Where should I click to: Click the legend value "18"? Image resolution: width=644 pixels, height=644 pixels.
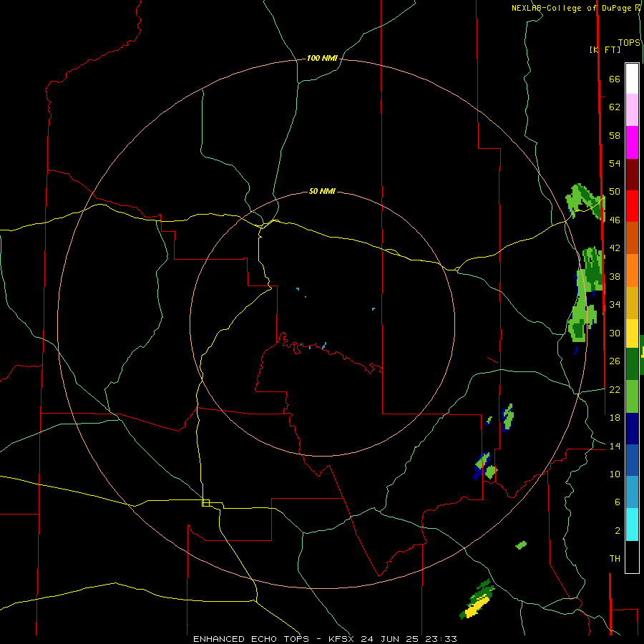[x=615, y=418]
